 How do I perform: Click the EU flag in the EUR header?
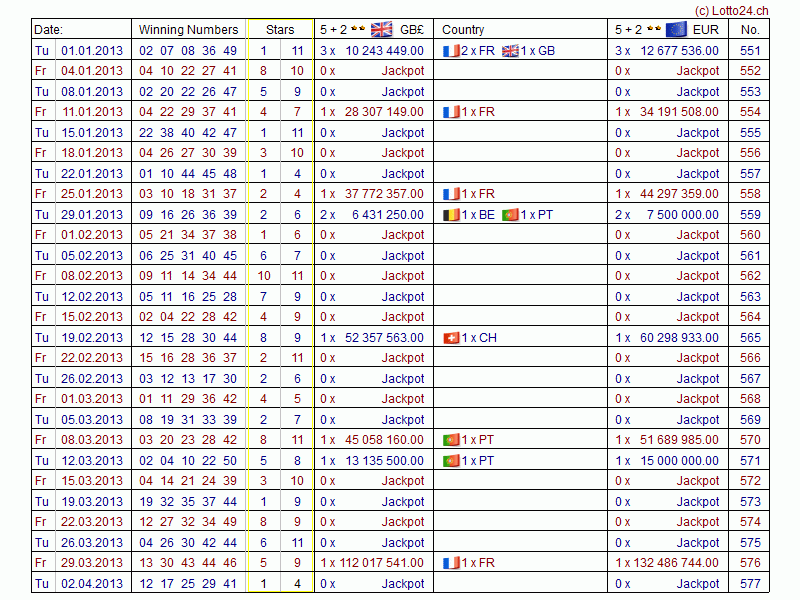(676, 29)
